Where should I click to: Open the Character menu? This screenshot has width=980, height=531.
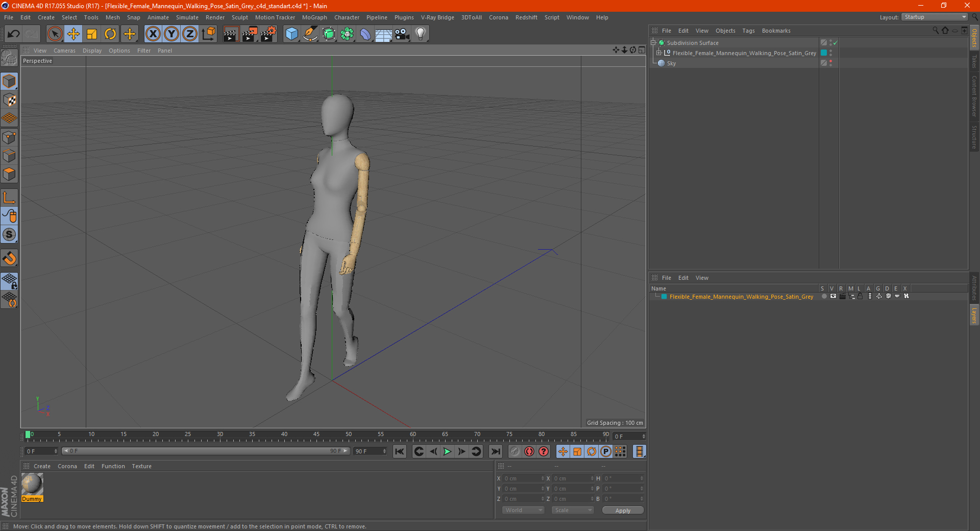pos(347,17)
